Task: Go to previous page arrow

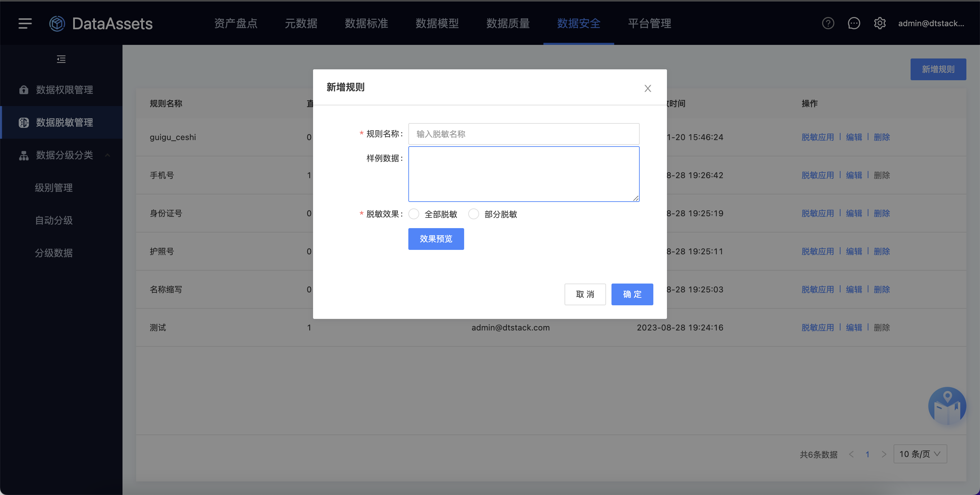Action: point(851,454)
